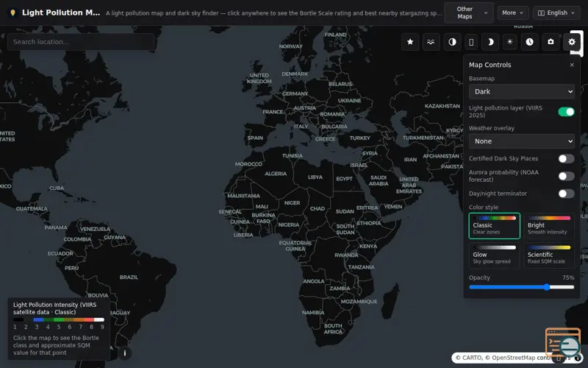The height and width of the screenshot is (368, 588).
Task: Click the Basemap label in Map Controls
Action: pos(481,79)
